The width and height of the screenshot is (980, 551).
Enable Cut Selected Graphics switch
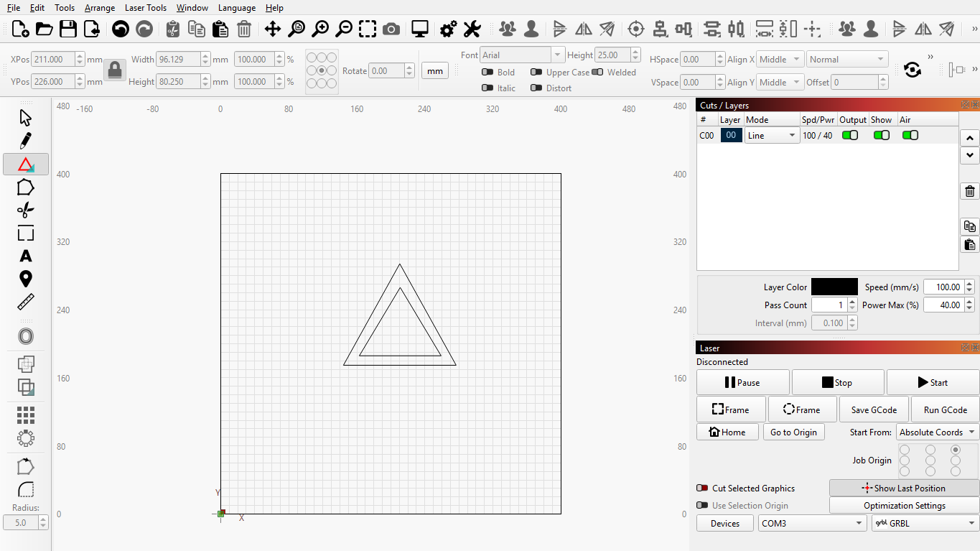(702, 489)
